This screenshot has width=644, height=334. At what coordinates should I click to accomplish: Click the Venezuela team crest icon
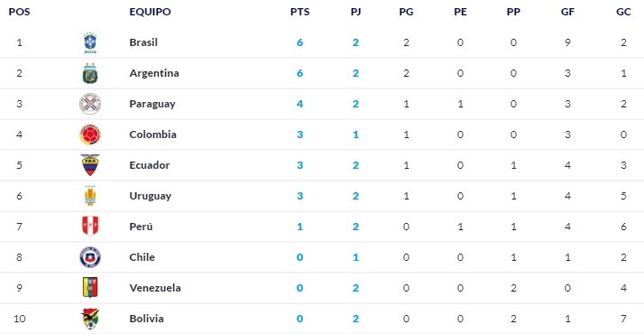pyautogui.click(x=90, y=288)
